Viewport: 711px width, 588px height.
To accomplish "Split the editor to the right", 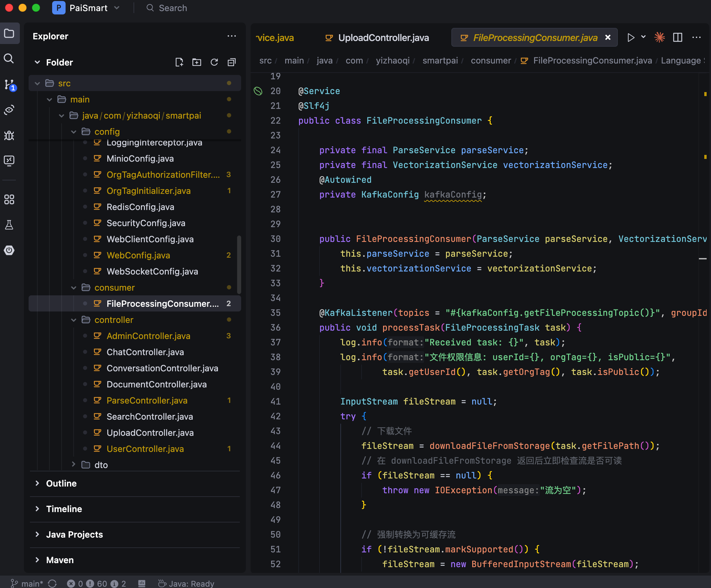I will pyautogui.click(x=677, y=37).
